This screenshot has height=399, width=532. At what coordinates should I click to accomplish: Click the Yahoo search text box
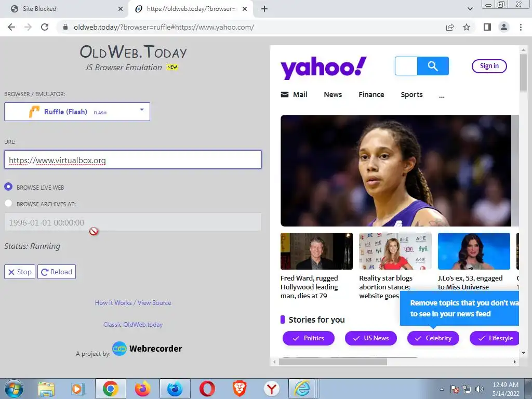point(406,66)
